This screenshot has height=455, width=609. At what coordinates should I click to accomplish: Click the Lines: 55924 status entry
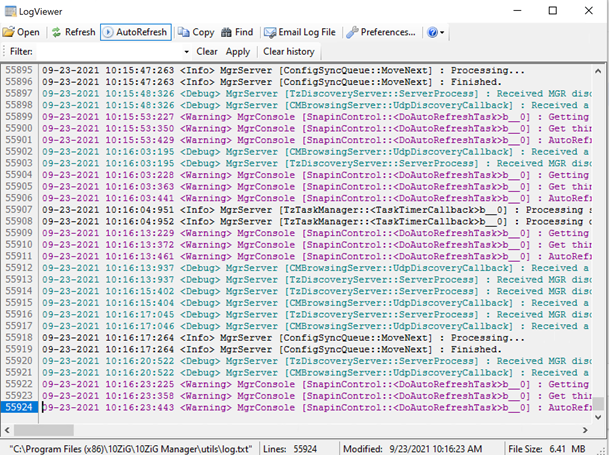click(290, 449)
